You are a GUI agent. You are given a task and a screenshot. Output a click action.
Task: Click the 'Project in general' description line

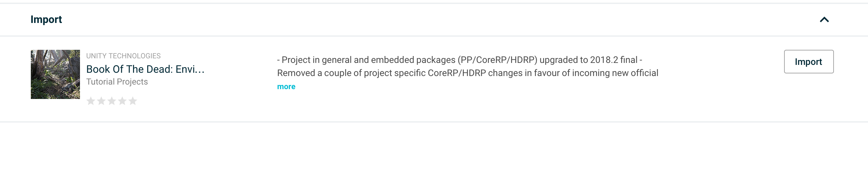click(460, 60)
